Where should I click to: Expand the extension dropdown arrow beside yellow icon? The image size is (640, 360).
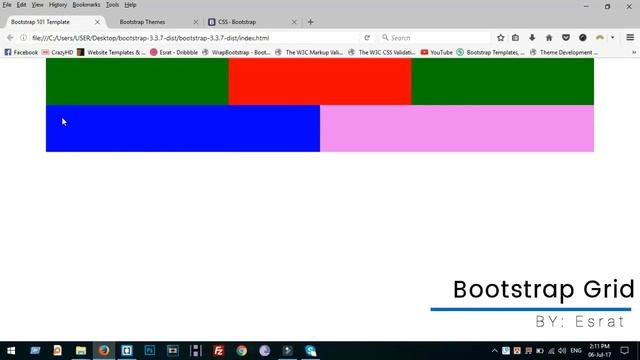[612, 38]
